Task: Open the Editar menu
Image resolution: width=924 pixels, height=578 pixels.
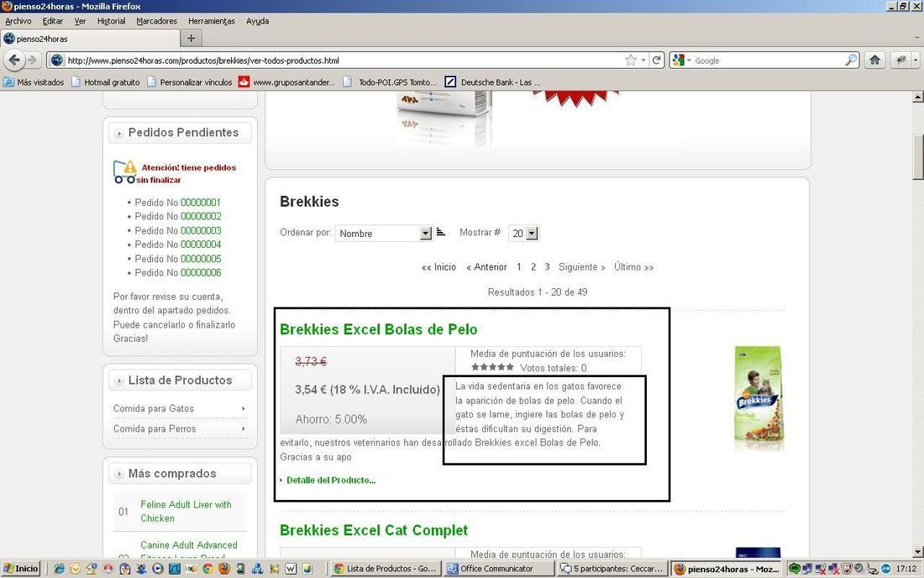Action: tap(52, 21)
